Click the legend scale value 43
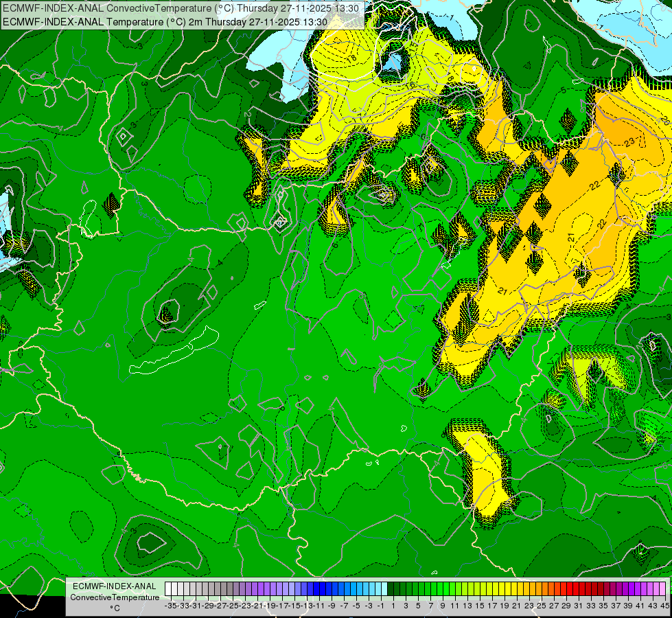The height and width of the screenshot is (618, 672). coord(653,606)
